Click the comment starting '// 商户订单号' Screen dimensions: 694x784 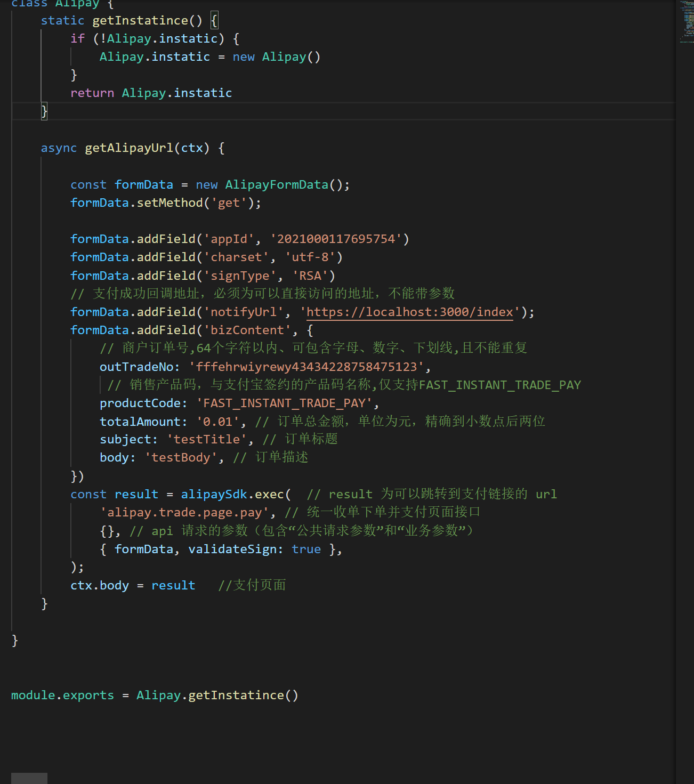pos(313,348)
